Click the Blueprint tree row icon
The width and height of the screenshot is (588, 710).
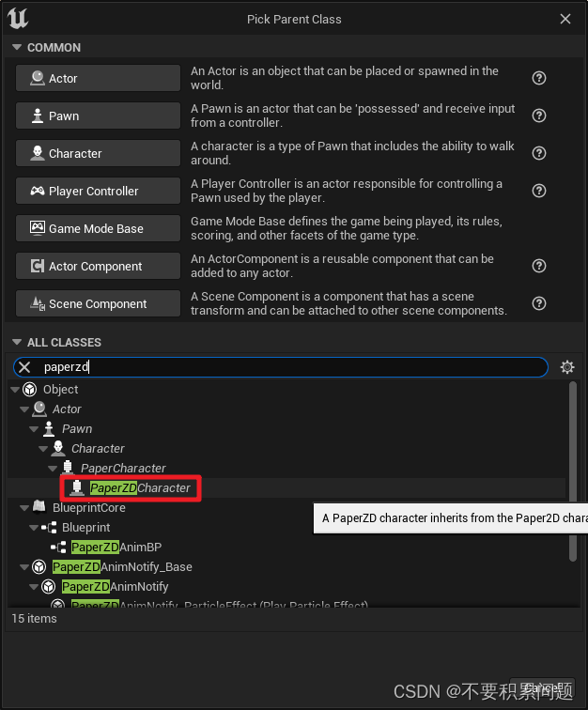pos(49,528)
